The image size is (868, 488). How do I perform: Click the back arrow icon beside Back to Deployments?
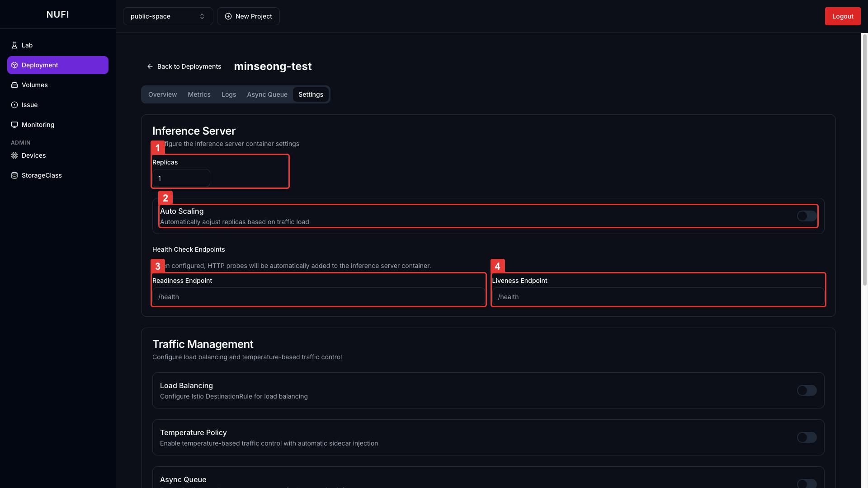[150, 66]
